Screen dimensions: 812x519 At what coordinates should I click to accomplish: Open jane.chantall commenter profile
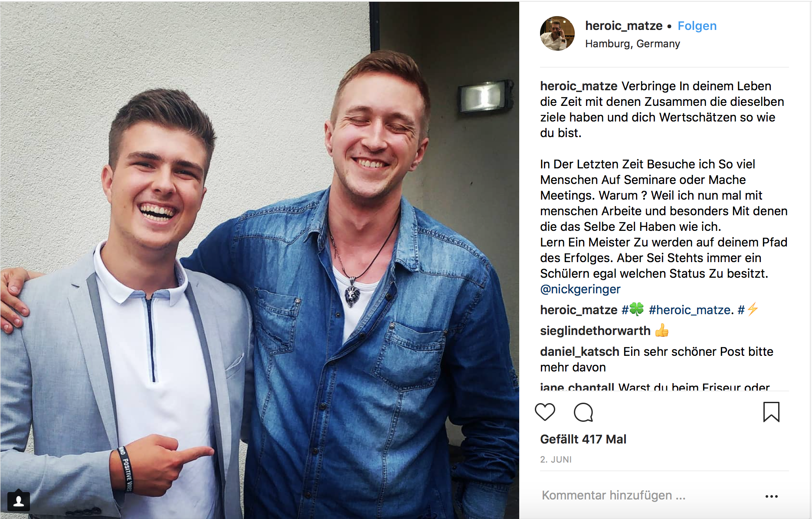(577, 386)
